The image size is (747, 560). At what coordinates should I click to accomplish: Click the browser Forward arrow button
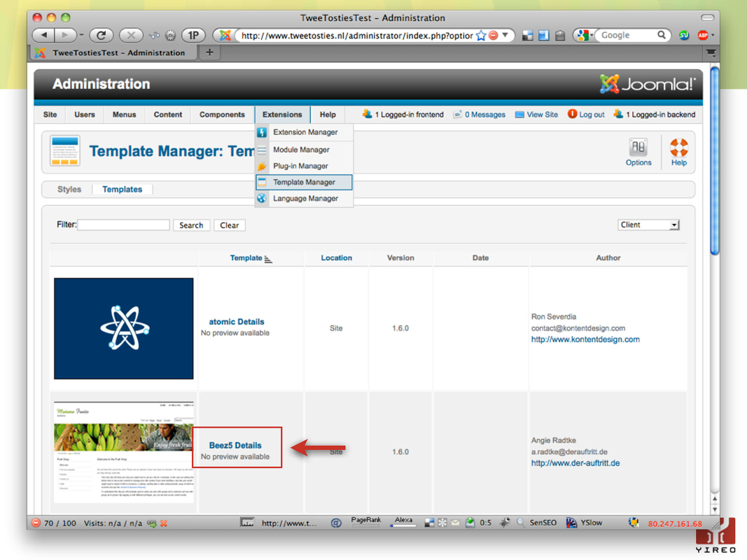(x=65, y=35)
